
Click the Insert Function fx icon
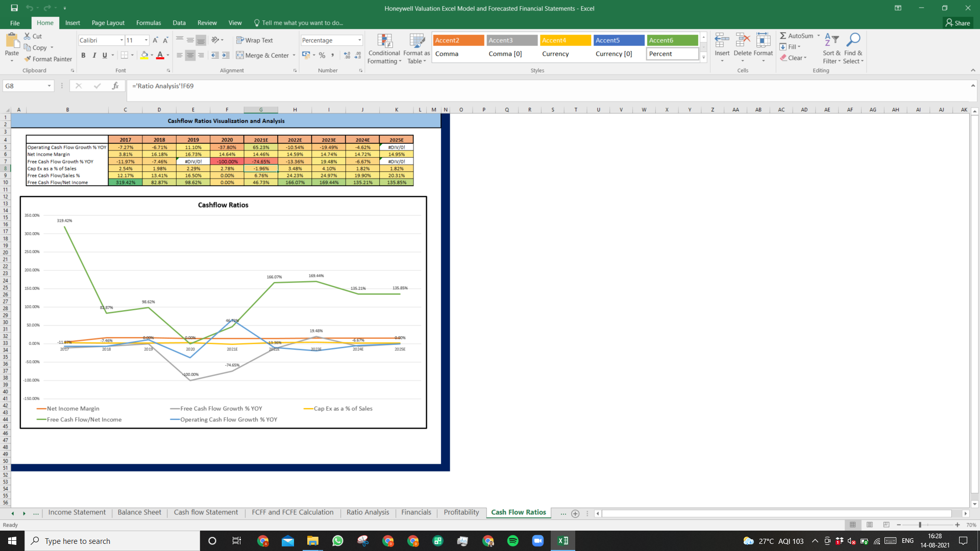coord(115,86)
